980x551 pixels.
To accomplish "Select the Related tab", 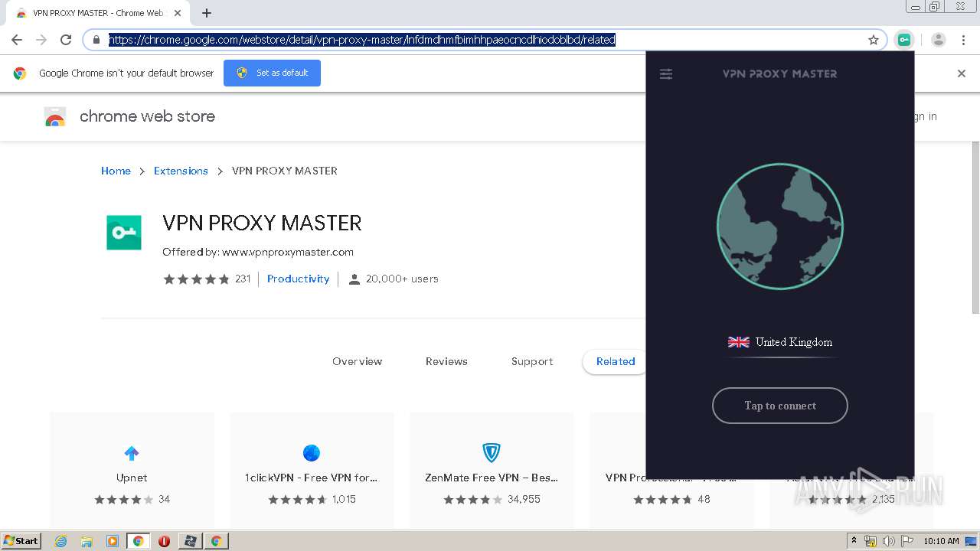I will coord(616,361).
